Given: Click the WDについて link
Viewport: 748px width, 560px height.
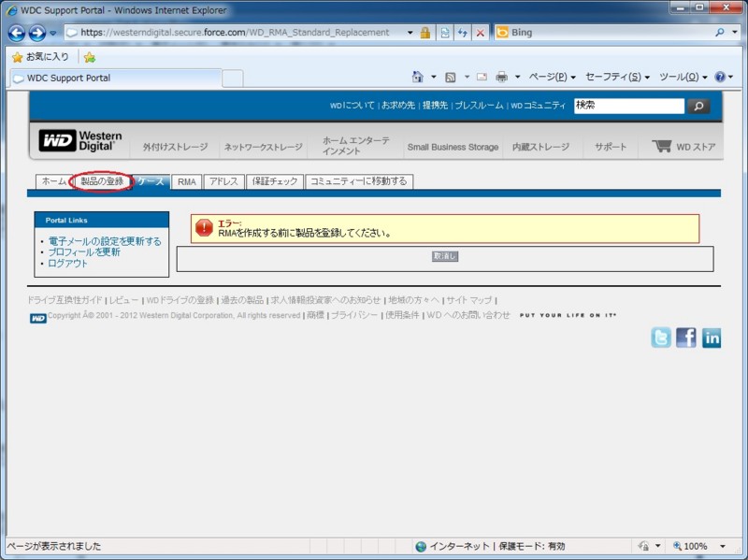Looking at the screenshot, I should (352, 105).
